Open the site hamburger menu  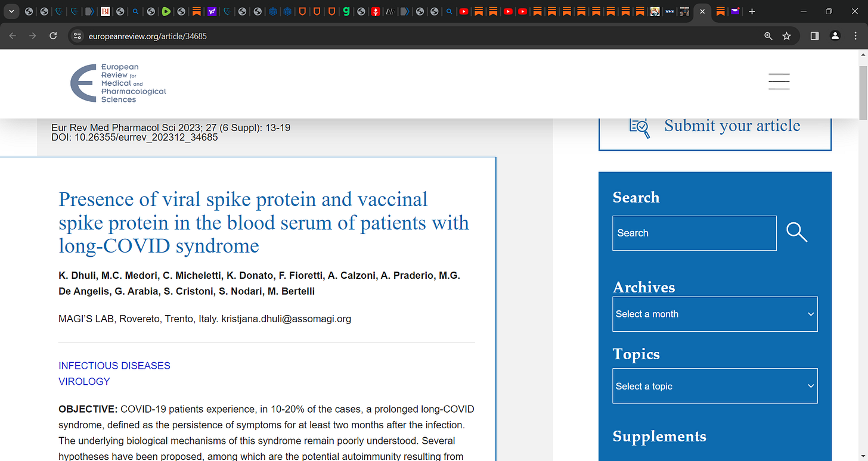[779, 82]
